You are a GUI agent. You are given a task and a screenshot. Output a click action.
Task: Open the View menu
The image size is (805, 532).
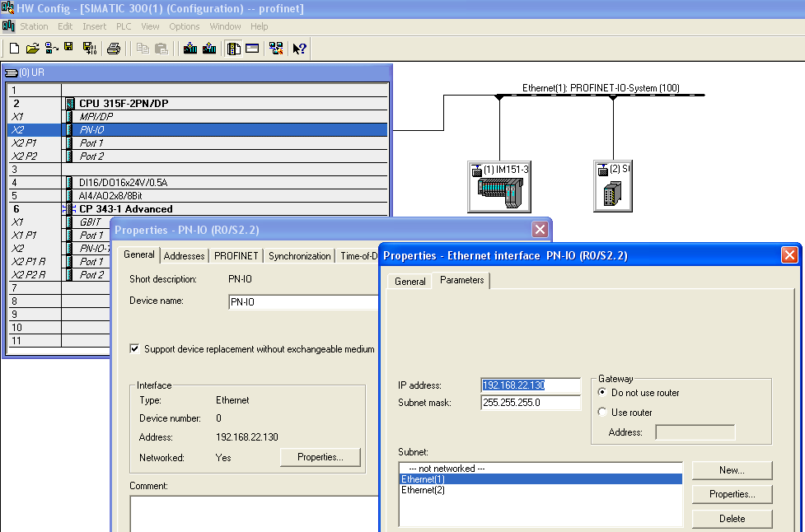click(151, 26)
